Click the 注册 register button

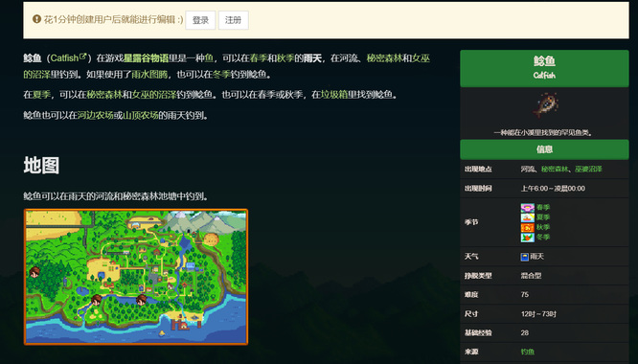[x=233, y=20]
